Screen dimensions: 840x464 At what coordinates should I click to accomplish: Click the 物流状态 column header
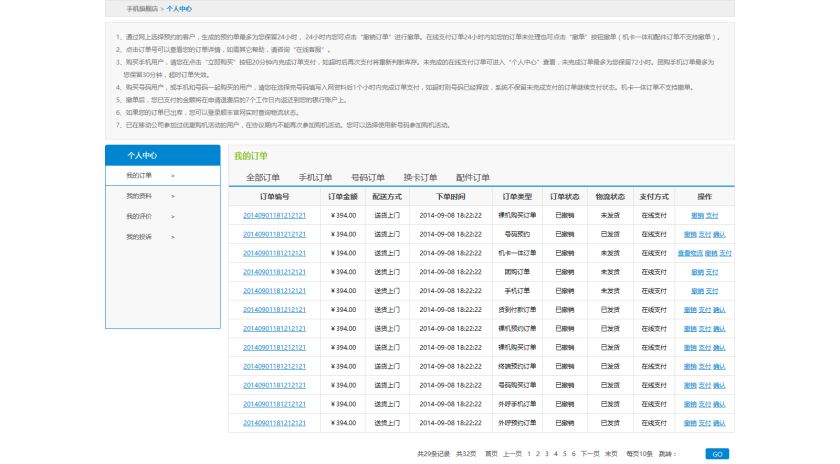(610, 197)
